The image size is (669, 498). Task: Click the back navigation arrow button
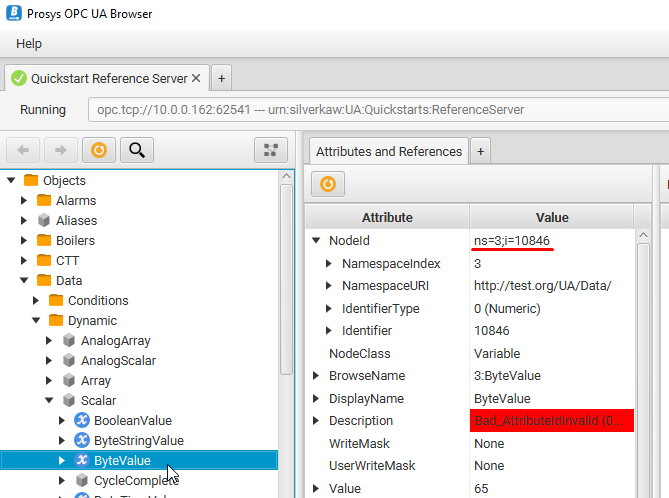[23, 150]
